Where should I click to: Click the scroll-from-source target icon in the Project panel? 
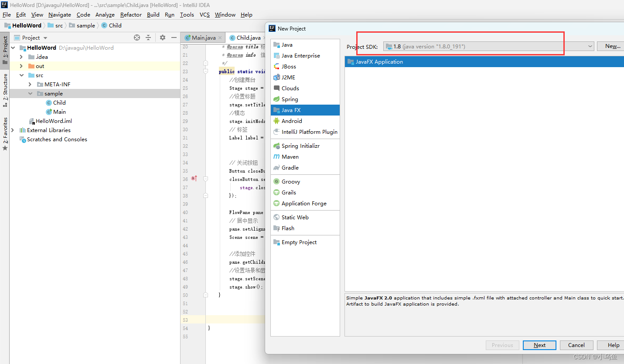coord(137,38)
